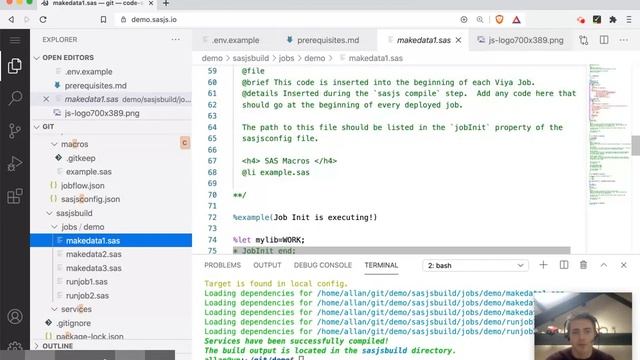Split the terminal panel
Screen dimensions: 640x360
tap(564, 265)
